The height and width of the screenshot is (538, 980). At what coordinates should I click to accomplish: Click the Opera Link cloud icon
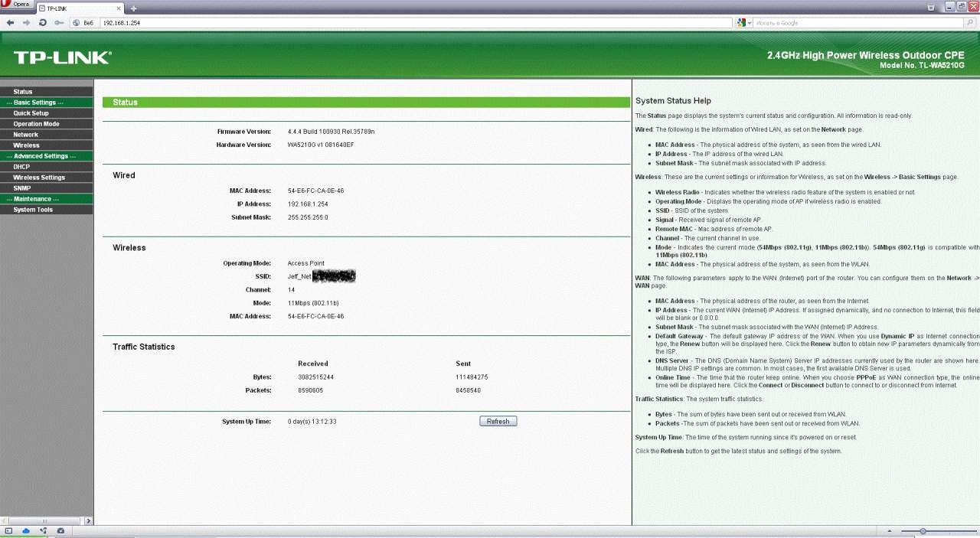26,530
